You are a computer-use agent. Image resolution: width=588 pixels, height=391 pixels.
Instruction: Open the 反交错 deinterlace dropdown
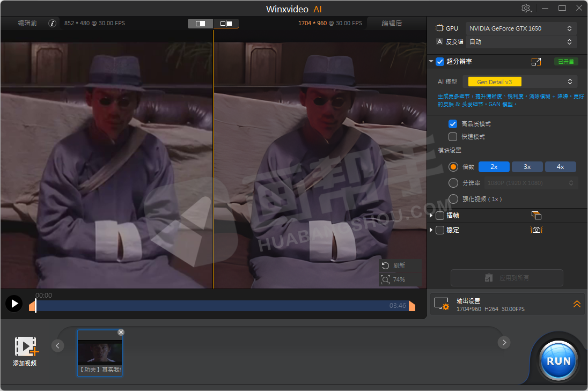pyautogui.click(x=520, y=42)
